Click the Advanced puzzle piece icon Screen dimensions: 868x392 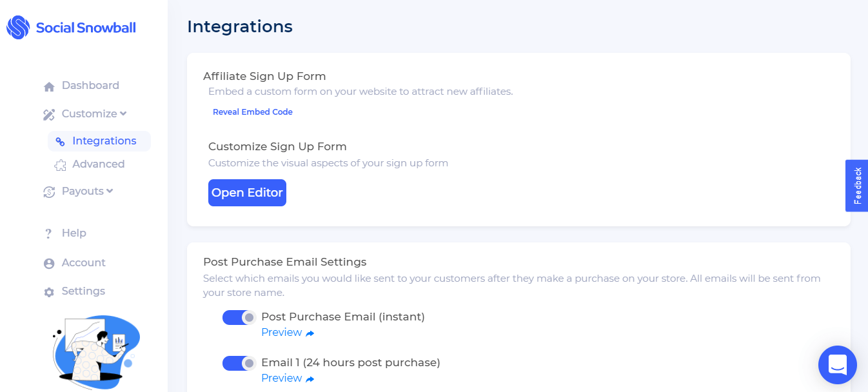point(60,165)
